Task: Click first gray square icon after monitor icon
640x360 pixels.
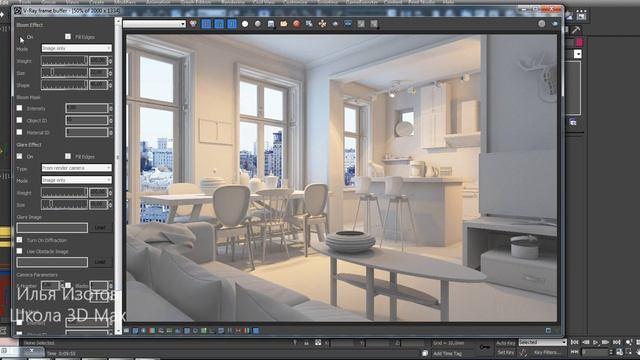Action: point(361,24)
